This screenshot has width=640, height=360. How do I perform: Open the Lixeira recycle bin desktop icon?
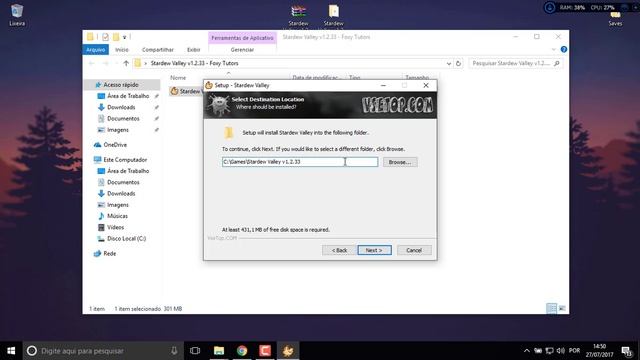coord(17,15)
